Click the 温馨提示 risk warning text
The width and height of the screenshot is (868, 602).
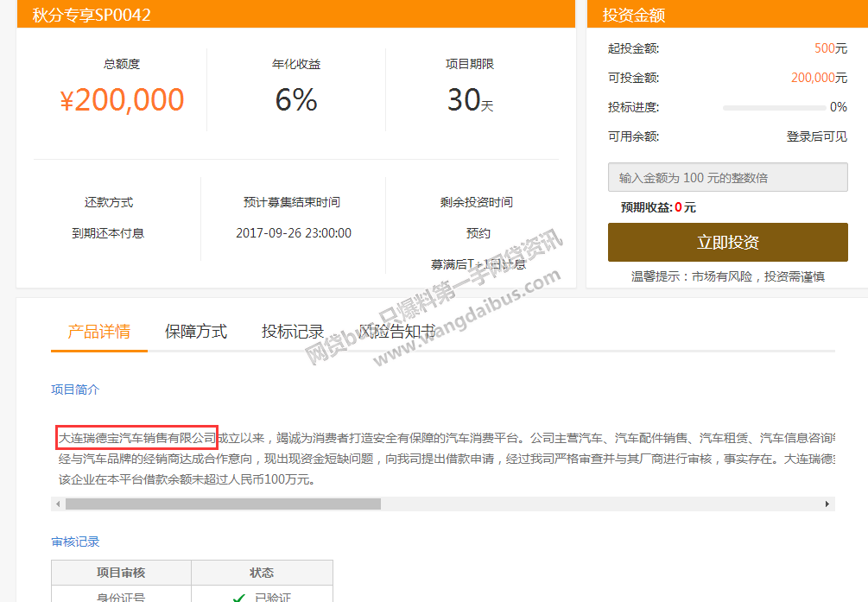[727, 276]
